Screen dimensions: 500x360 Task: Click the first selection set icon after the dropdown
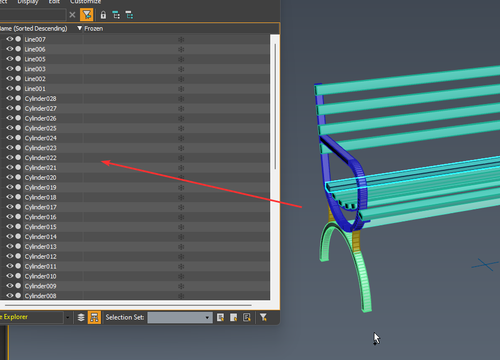pyautogui.click(x=220, y=317)
